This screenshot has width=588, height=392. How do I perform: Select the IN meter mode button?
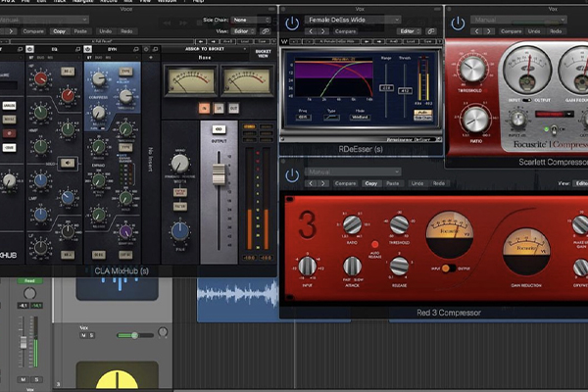204,109
